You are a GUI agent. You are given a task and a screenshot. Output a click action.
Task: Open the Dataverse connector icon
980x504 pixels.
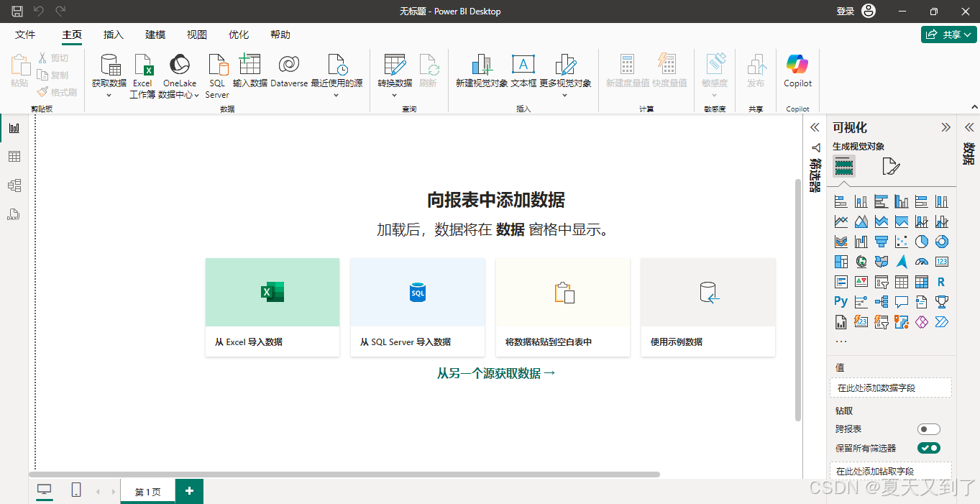(x=289, y=65)
